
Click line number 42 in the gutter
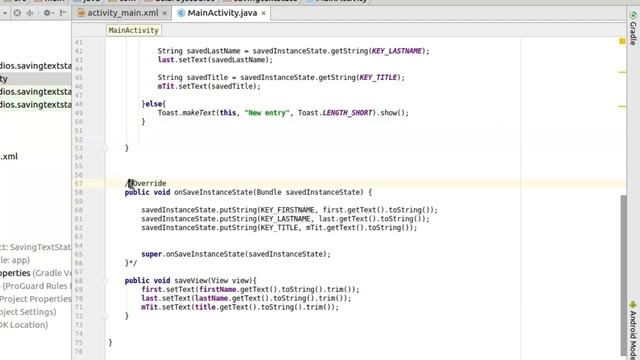[78, 51]
